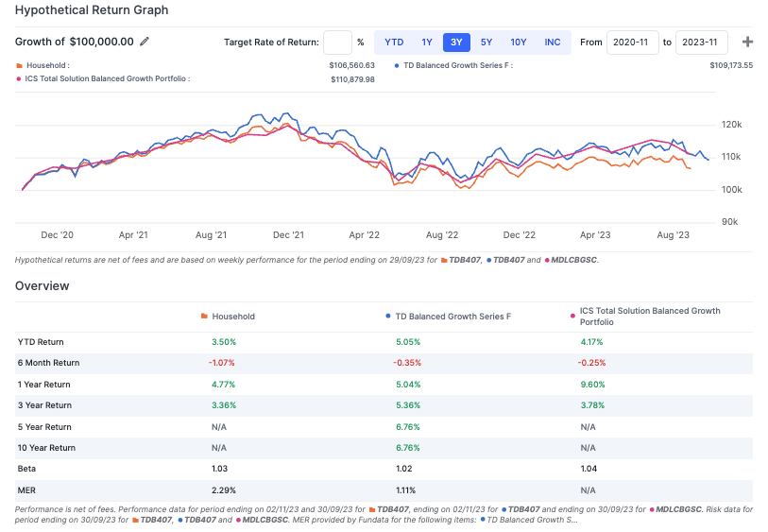Screen dimensions: 768x532
Task: Click Household MER value 2.29%
Action: (x=223, y=490)
